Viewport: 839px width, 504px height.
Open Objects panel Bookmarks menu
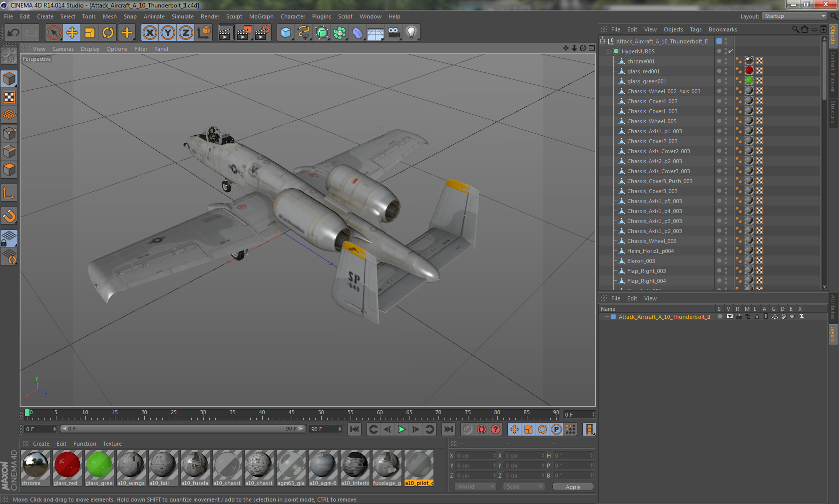[x=723, y=29]
